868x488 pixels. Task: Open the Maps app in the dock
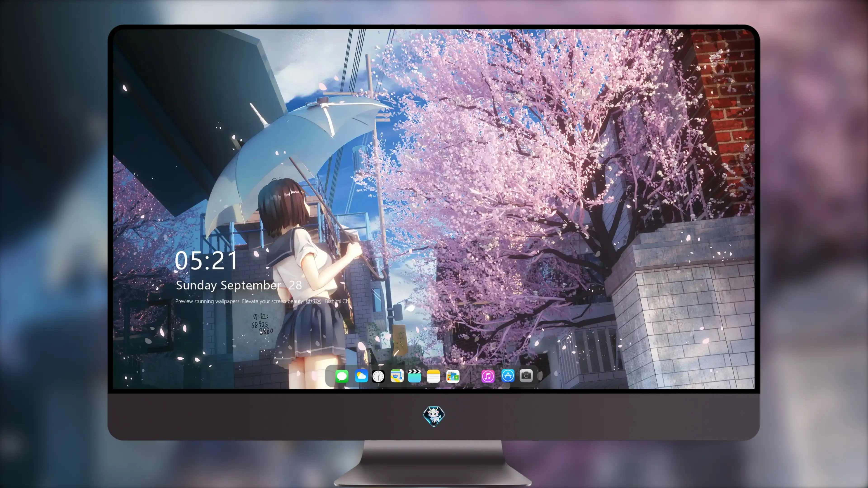397,376
